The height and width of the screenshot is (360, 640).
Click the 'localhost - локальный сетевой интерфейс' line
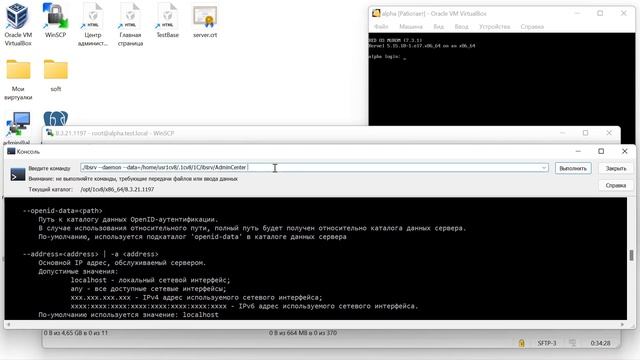coord(151,280)
